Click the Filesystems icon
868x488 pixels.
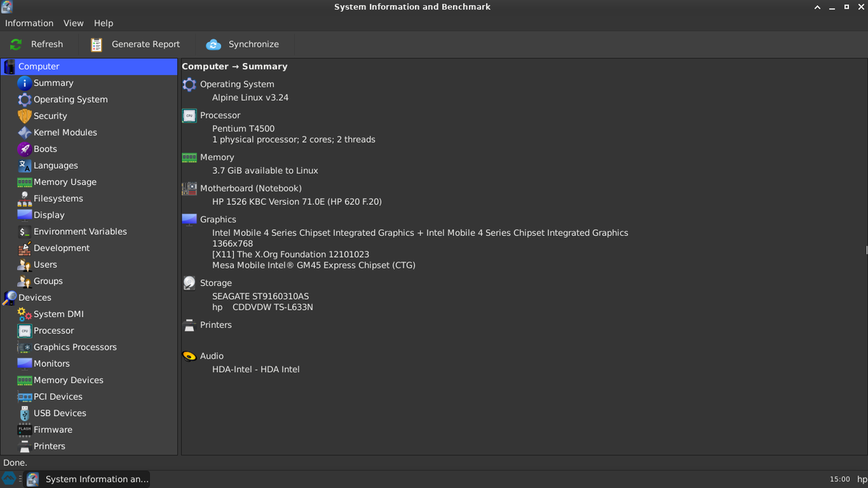(x=24, y=199)
